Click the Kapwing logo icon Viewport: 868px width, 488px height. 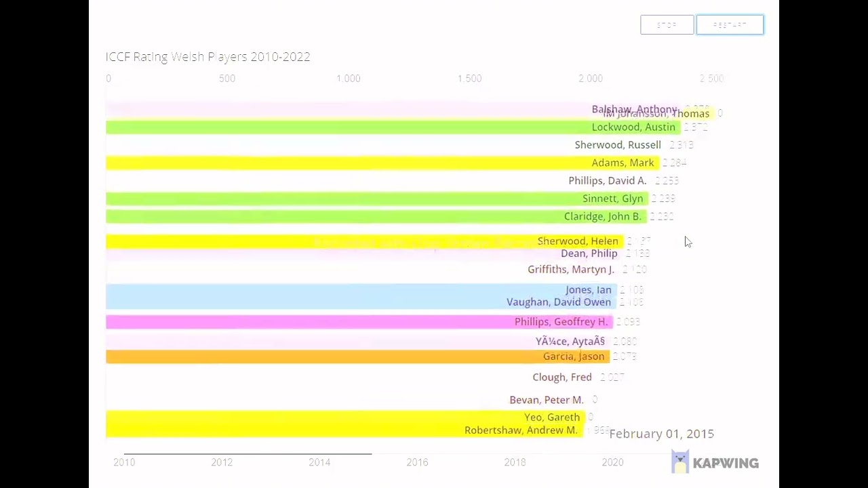point(680,462)
